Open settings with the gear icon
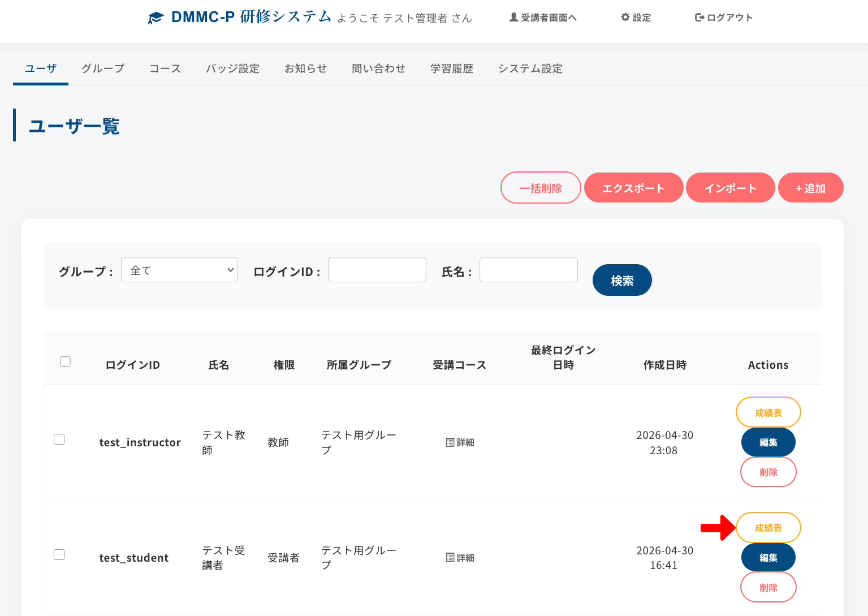This screenshot has width=868, height=616. 625,18
